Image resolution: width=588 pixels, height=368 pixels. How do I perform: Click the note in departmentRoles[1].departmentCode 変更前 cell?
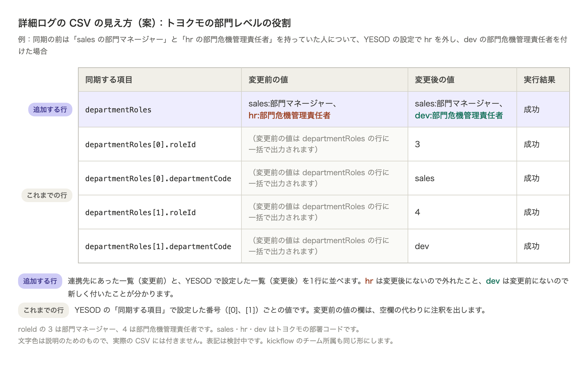click(319, 246)
